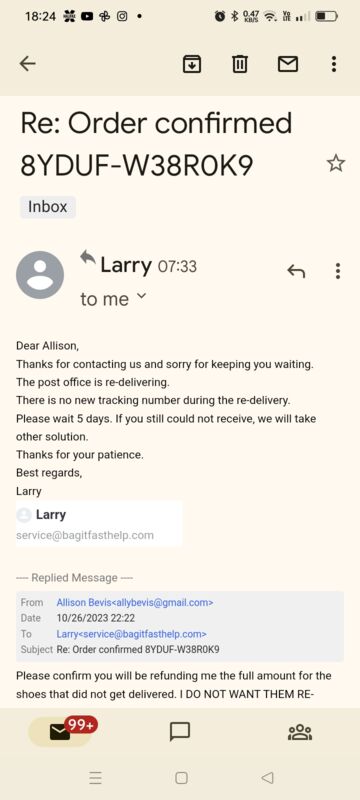Star the Order confirmed email
360x800 pixels.
click(x=336, y=163)
